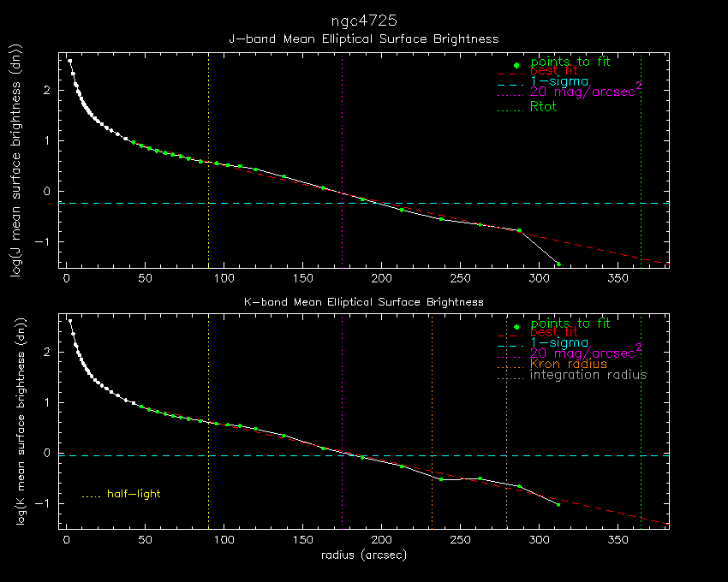
Task: Select the K-band Mean Elliptical Surface Brightness heading
Action: click(x=363, y=302)
